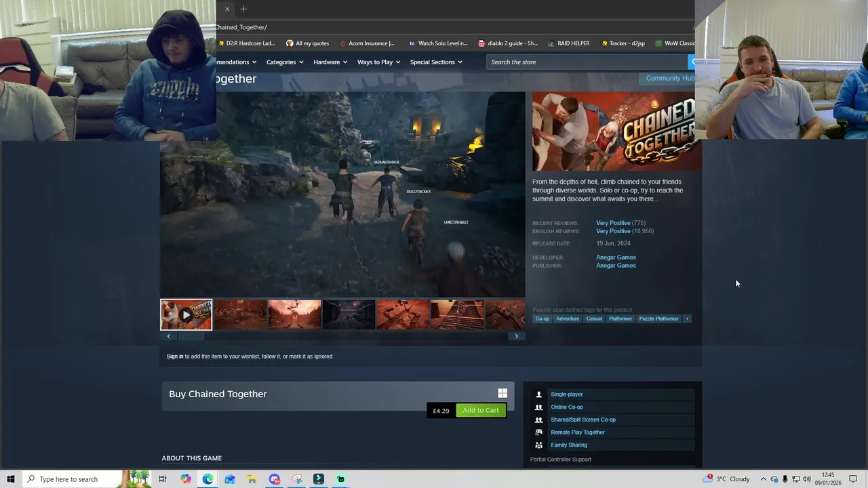868x488 pixels.
Task: Select the fourth dark-cave screenshot thumbnail
Action: pos(349,314)
